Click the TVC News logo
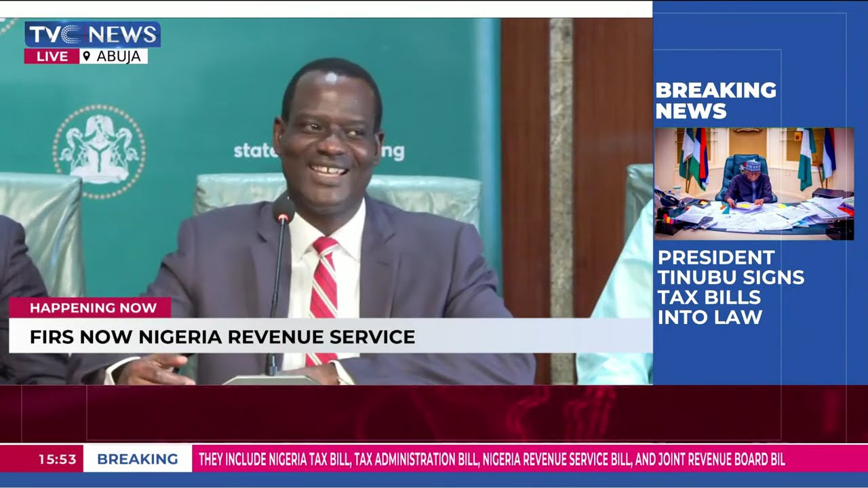The height and width of the screenshot is (488, 868). click(x=92, y=35)
